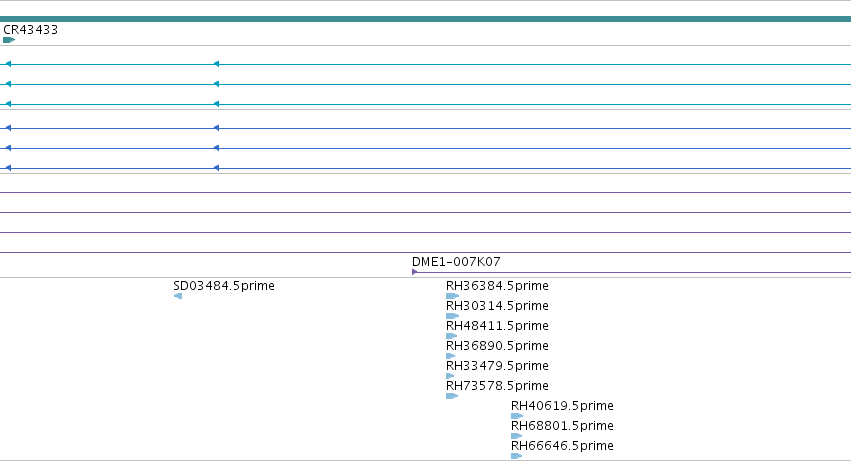Click the RH73578.5prime label
This screenshot has width=851, height=461.
tap(497, 386)
